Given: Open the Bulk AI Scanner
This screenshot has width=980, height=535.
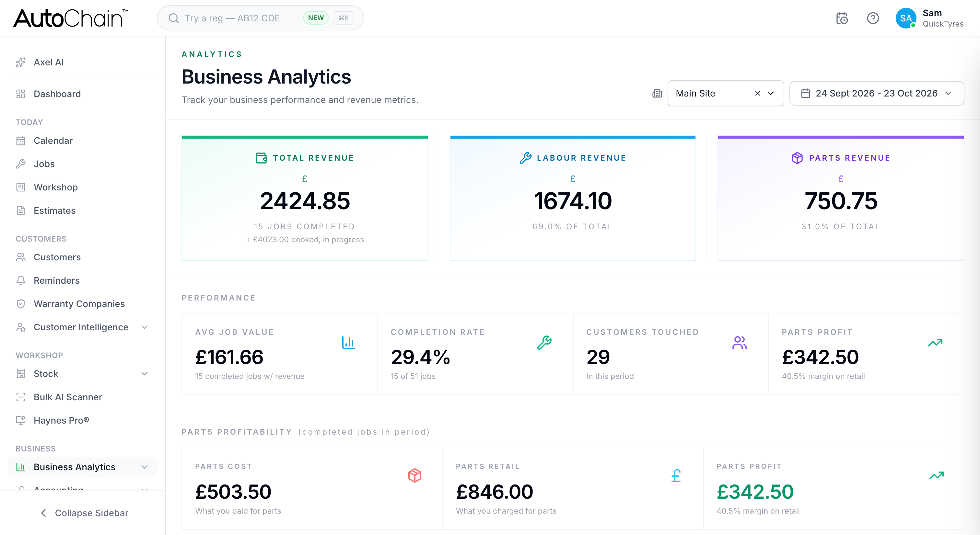Looking at the screenshot, I should tap(83, 397).
